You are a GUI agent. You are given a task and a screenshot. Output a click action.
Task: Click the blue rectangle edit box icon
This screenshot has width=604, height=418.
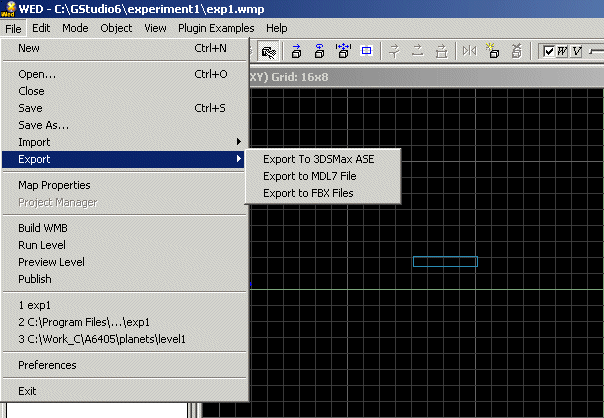tap(366, 50)
